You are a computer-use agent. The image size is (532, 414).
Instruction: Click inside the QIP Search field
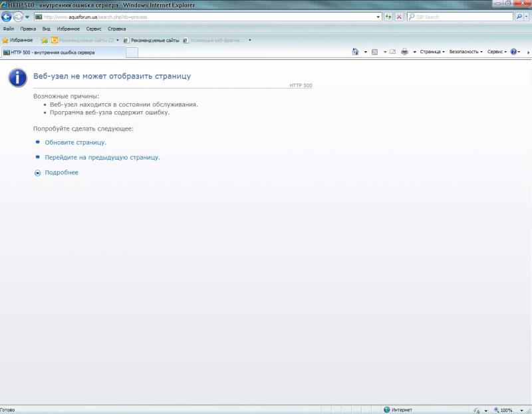tap(459, 17)
